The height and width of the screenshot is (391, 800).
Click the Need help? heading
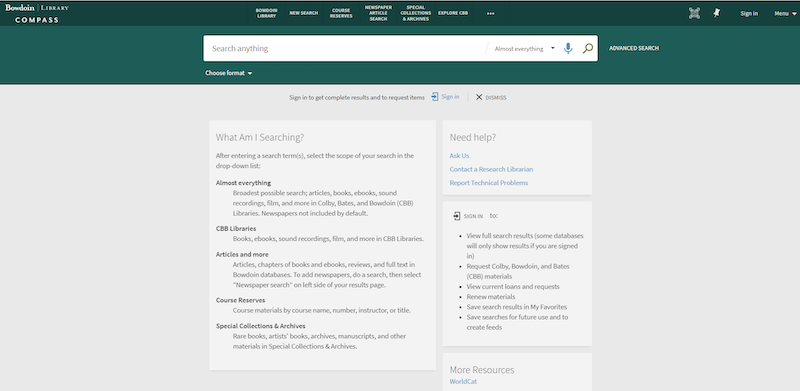click(473, 137)
